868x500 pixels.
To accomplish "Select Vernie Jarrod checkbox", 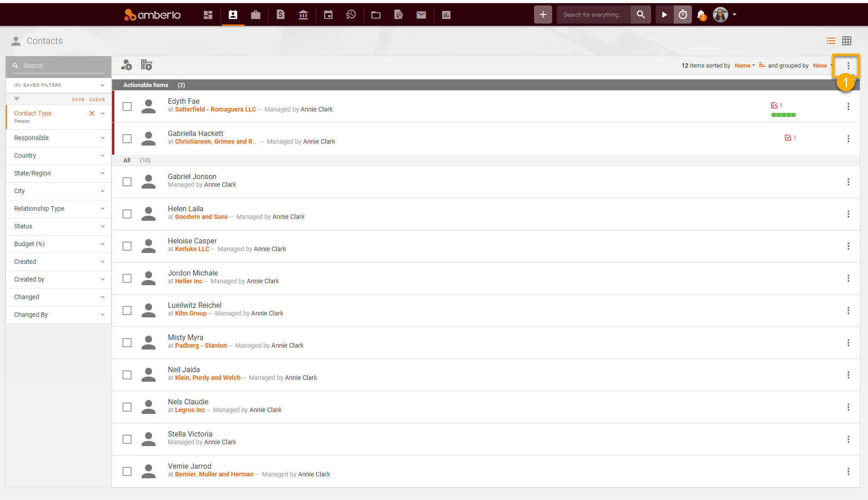I will pyautogui.click(x=127, y=471).
